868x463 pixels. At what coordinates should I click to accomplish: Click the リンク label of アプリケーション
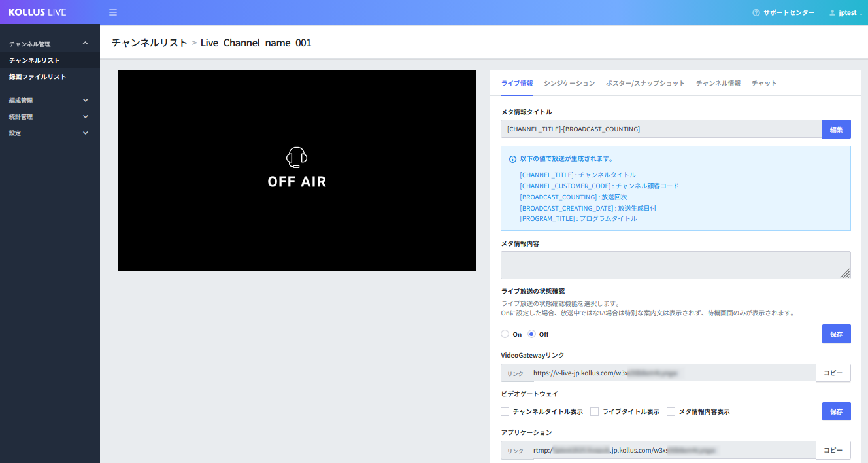(x=516, y=450)
